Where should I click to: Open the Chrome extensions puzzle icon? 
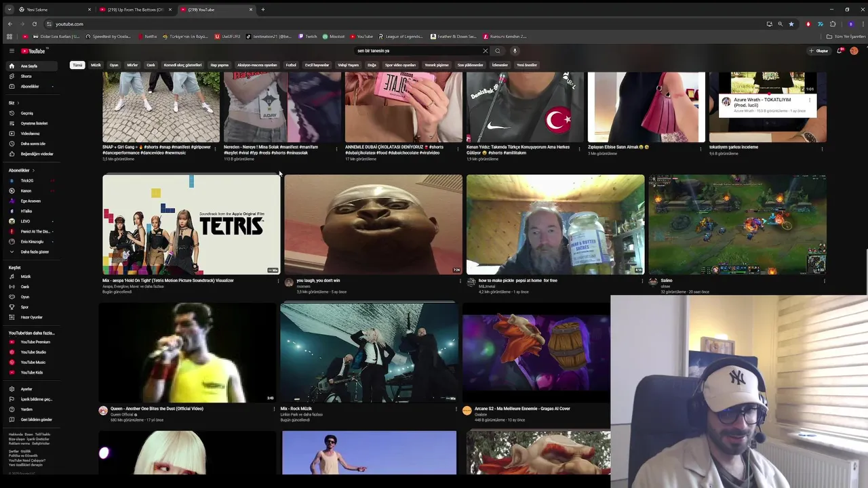(x=833, y=24)
